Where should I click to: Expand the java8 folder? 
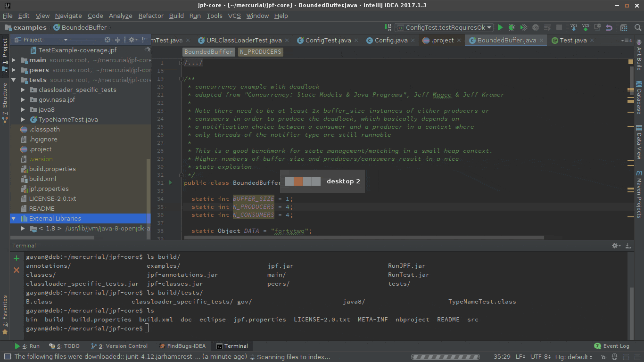point(23,109)
